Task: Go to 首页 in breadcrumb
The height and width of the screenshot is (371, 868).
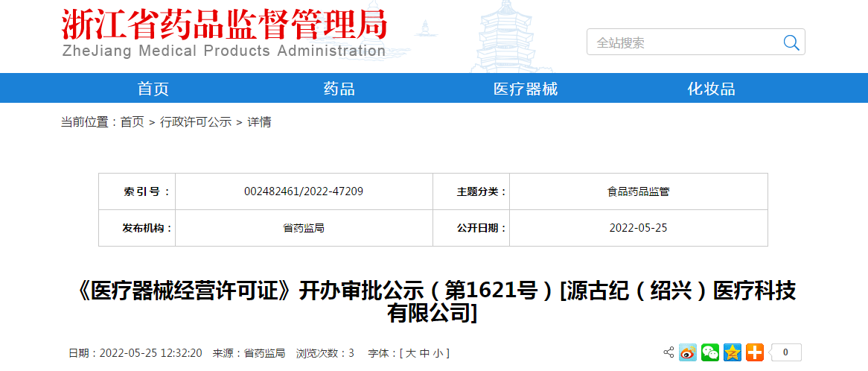Action: 133,122
